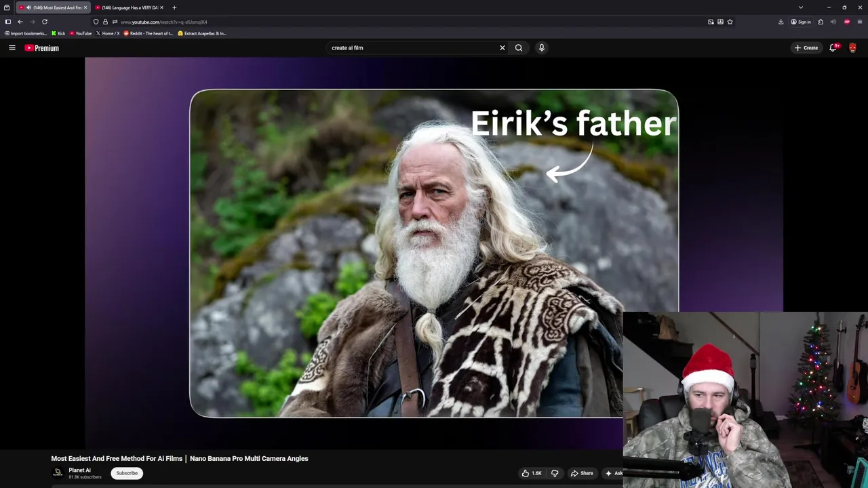Open the 'Import bookmarks...' bookmark
The width and height of the screenshot is (868, 488).
click(x=25, y=33)
